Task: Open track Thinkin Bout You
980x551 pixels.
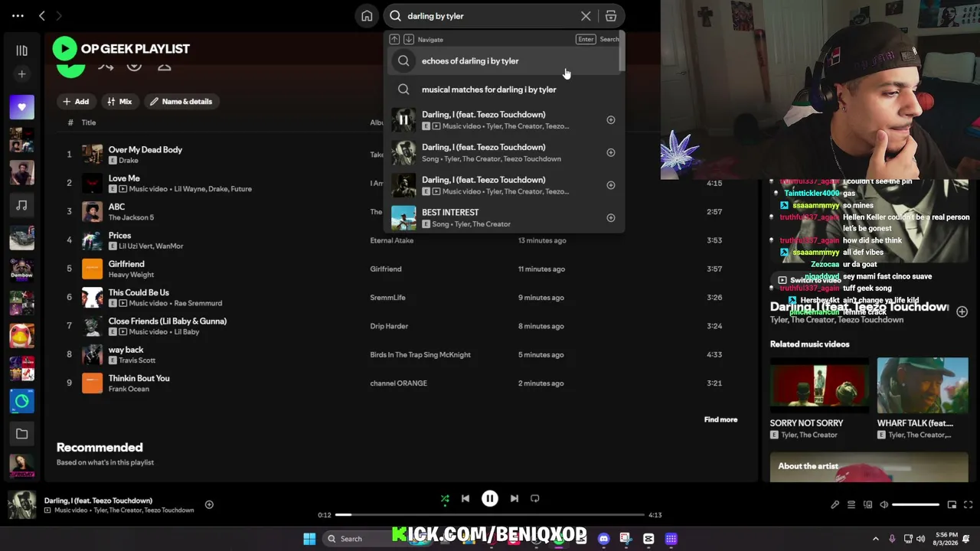Action: tap(139, 378)
